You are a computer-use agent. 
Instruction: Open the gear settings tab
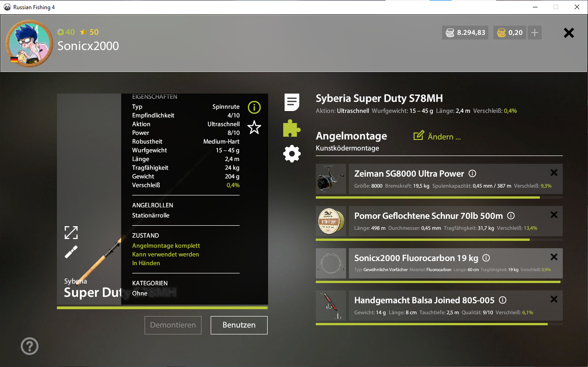click(x=292, y=154)
